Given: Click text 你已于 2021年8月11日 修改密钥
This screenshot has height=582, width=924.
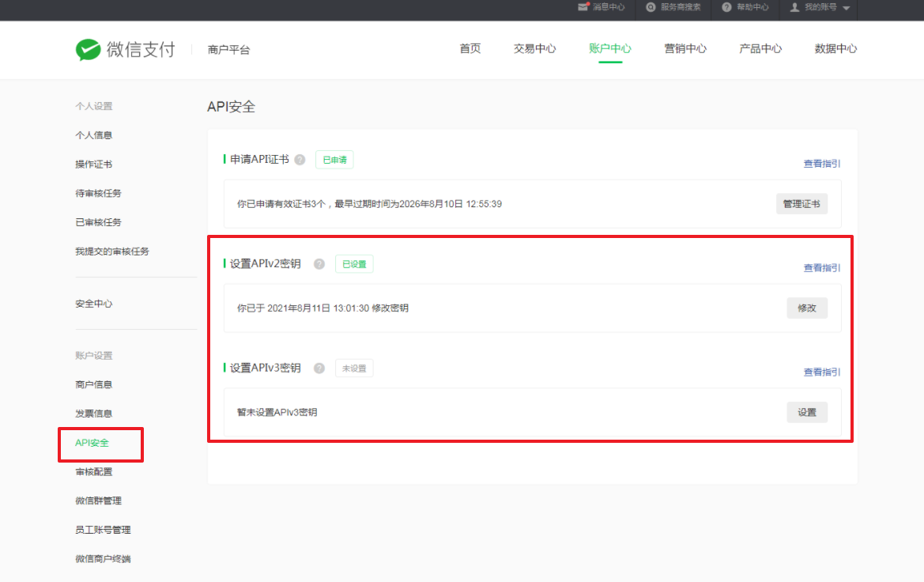Looking at the screenshot, I should click(x=323, y=308).
